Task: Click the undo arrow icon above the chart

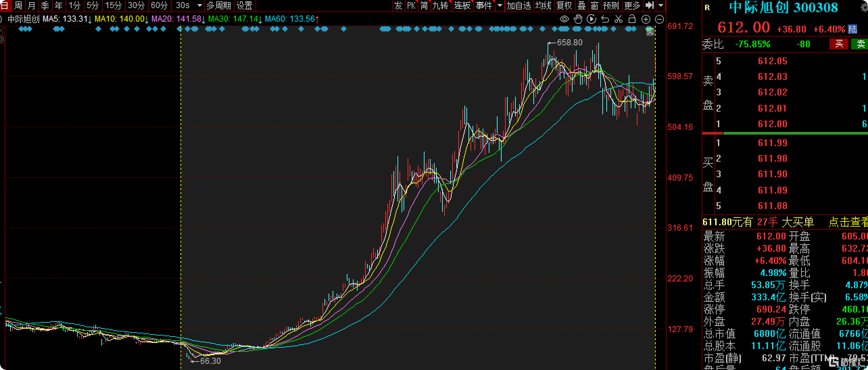Action: tap(605, 19)
